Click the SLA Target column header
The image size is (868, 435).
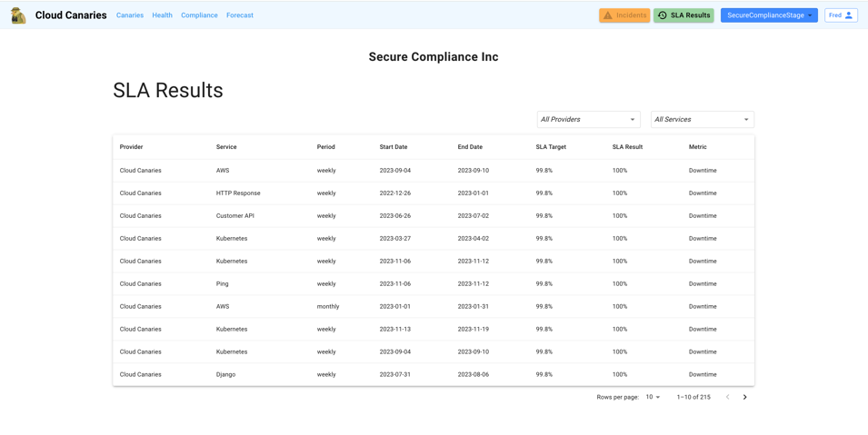pos(551,147)
